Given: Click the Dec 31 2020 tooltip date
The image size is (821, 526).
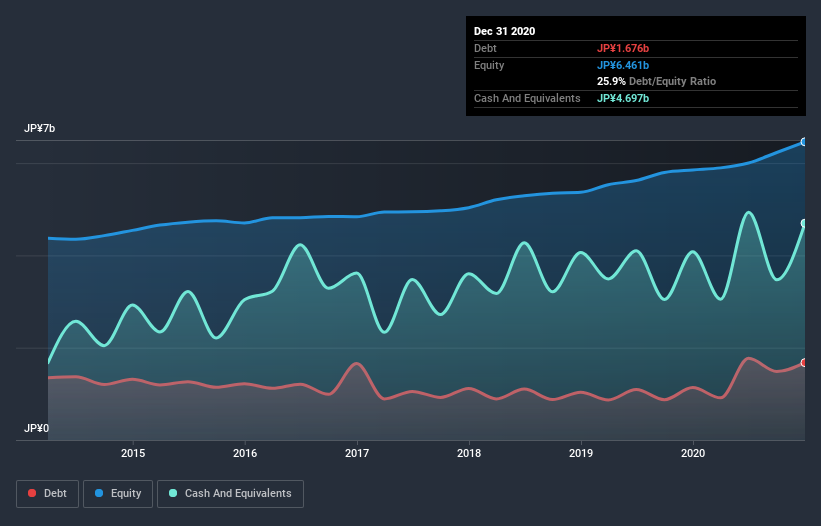Looking at the screenshot, I should coord(504,31).
